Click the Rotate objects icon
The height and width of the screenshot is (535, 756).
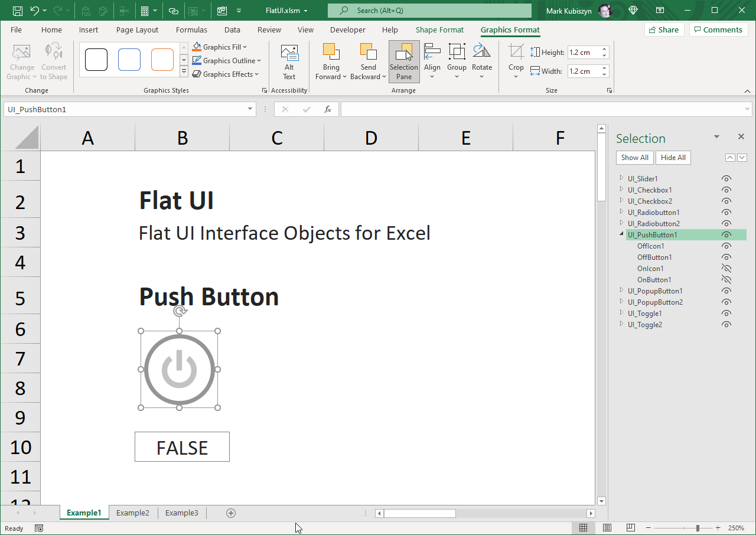point(481,53)
